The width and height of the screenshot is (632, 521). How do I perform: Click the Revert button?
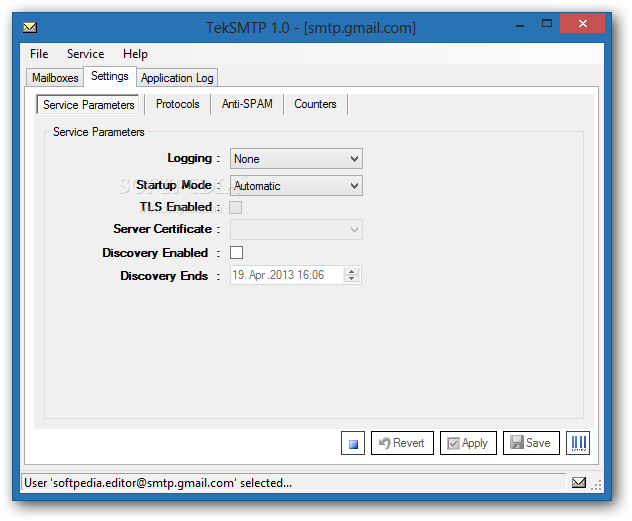click(402, 443)
